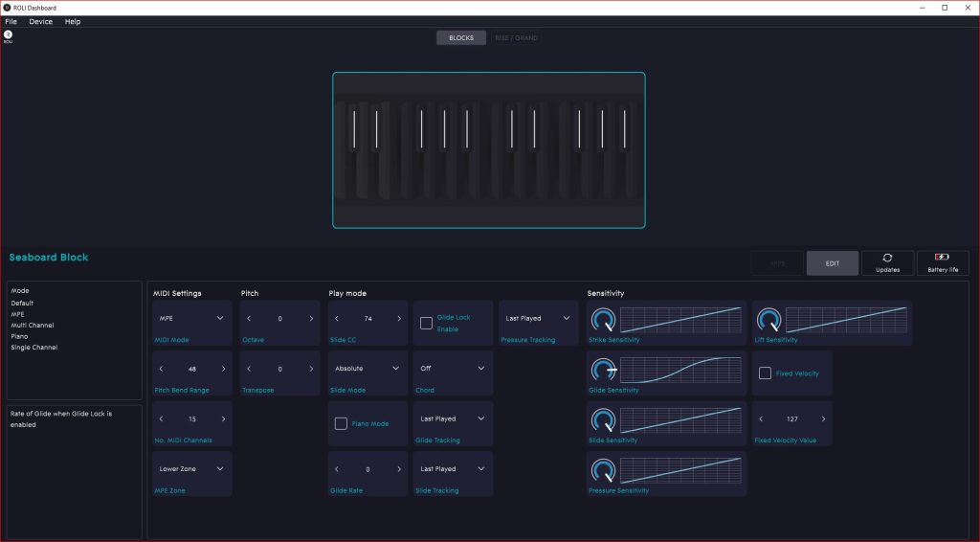Click the Slide Sensitivity curve graph

(680, 420)
